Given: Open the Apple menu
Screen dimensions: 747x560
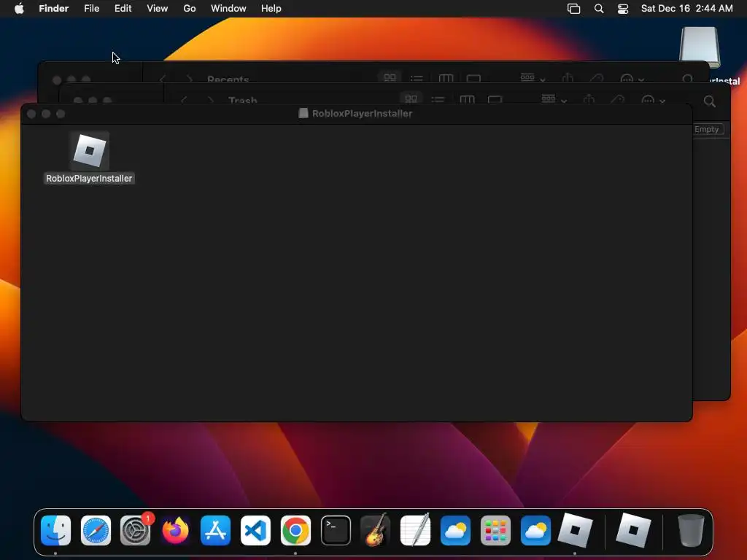Looking at the screenshot, I should 19,9.
